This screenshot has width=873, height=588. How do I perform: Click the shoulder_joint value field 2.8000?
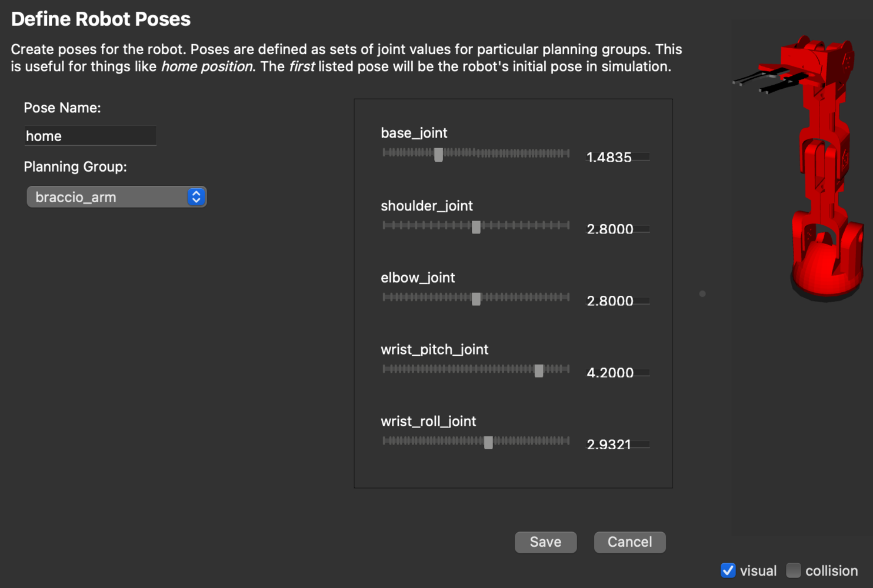point(618,229)
